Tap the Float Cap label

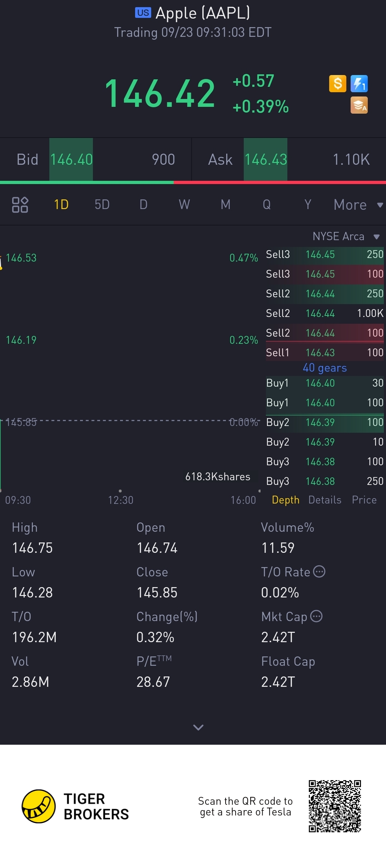[x=288, y=661]
